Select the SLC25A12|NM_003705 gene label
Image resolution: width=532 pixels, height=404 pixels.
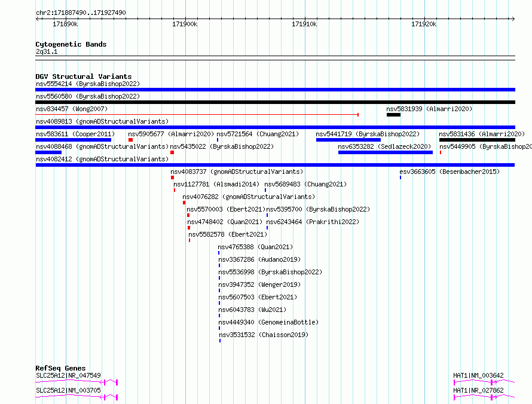point(68,390)
